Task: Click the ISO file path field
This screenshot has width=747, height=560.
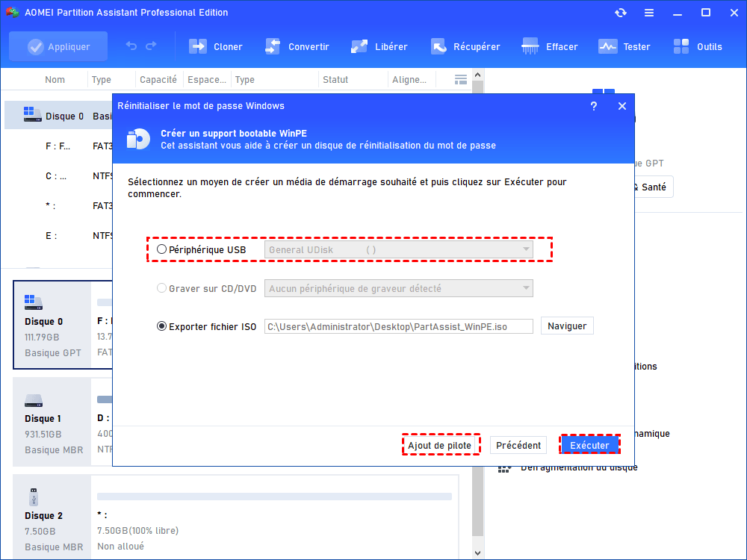Action: point(398,326)
